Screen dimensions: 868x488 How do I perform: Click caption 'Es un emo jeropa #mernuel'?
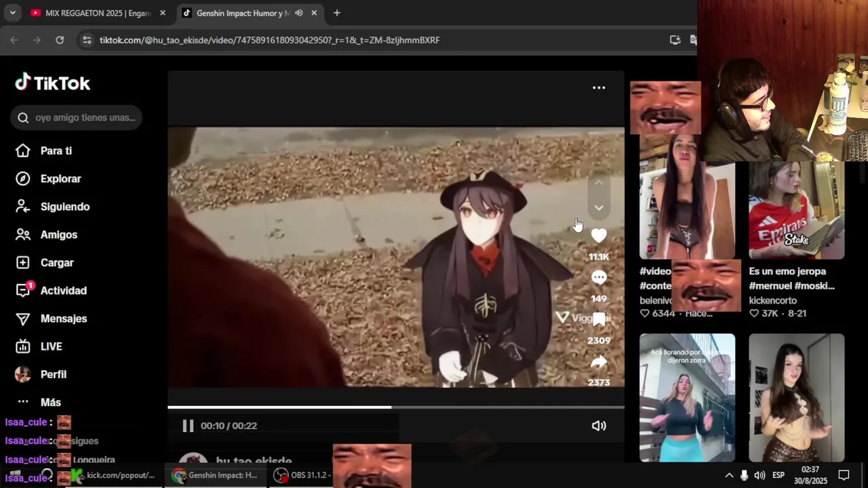(x=792, y=279)
